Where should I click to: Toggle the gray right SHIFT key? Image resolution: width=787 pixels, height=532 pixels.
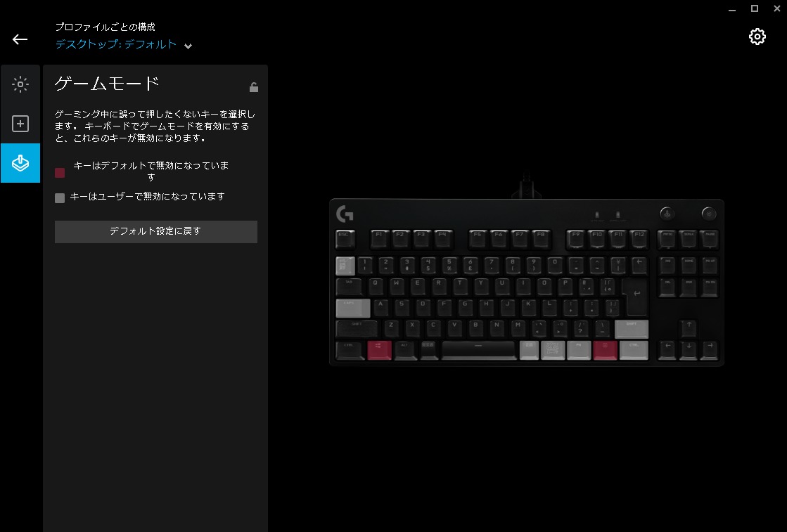point(631,329)
